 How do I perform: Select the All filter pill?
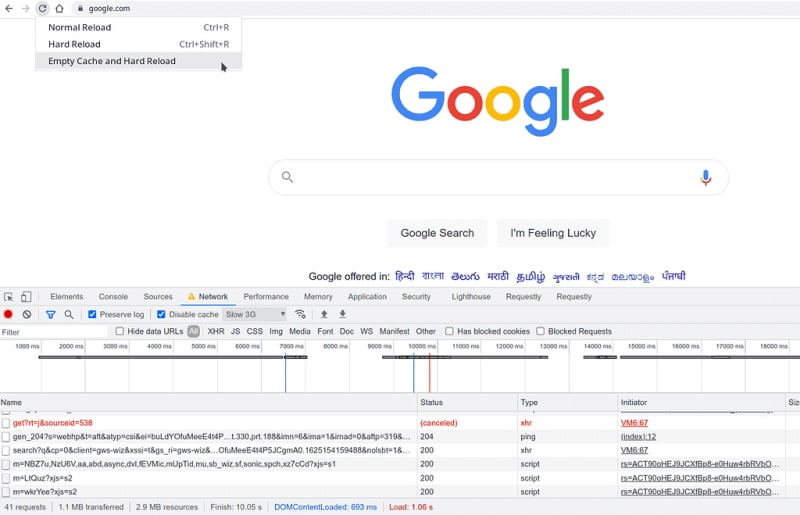pyautogui.click(x=193, y=331)
